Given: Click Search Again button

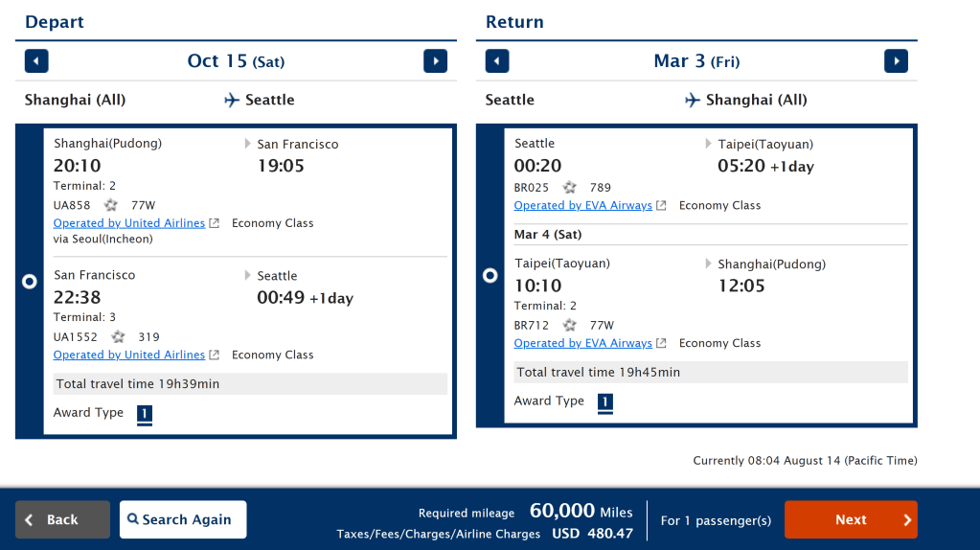Looking at the screenshot, I should pyautogui.click(x=183, y=519).
